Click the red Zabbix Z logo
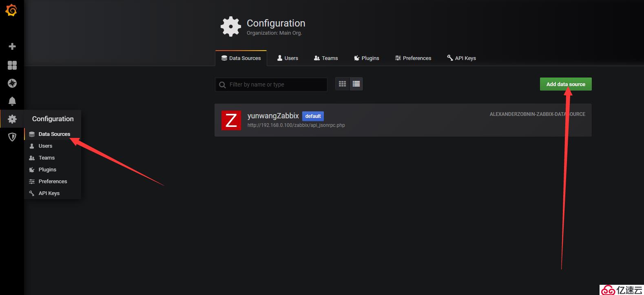 click(x=231, y=120)
